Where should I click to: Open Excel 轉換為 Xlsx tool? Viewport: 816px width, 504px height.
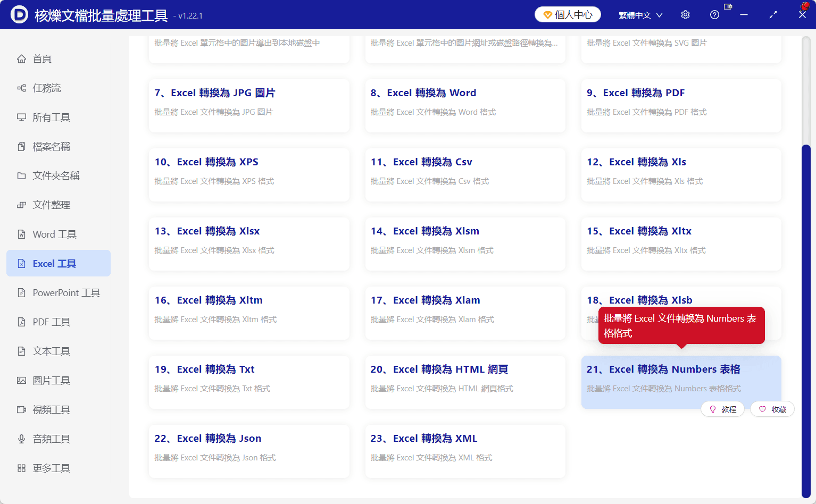[x=249, y=244]
